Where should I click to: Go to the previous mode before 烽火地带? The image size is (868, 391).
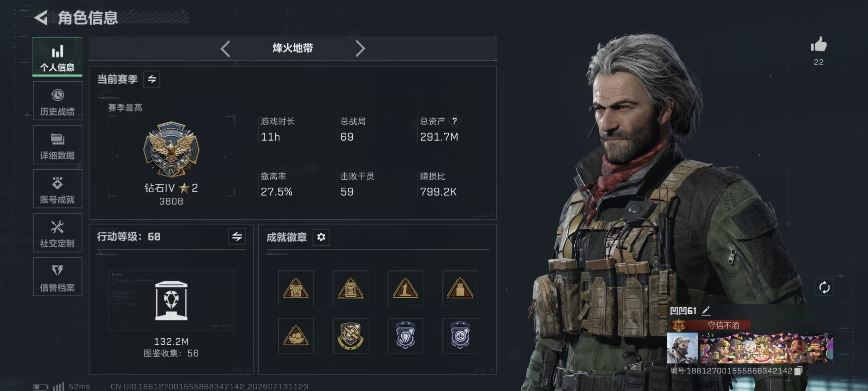(x=225, y=49)
